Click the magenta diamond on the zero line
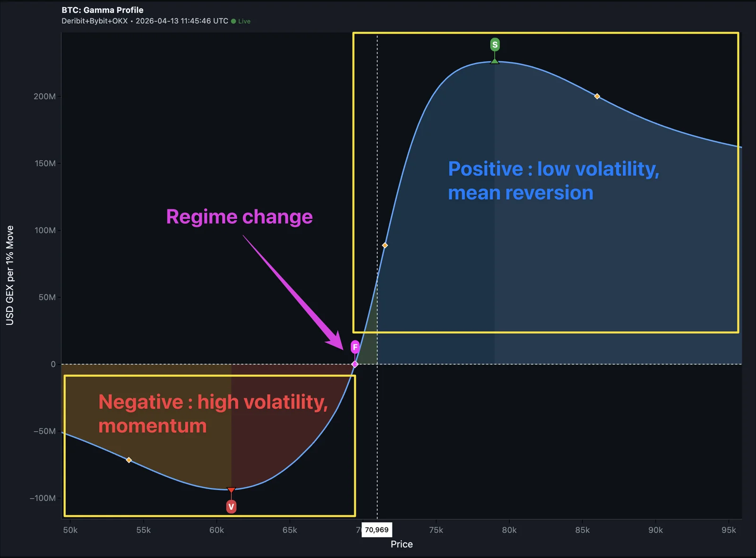Image resolution: width=756 pixels, height=558 pixels. coord(355,364)
